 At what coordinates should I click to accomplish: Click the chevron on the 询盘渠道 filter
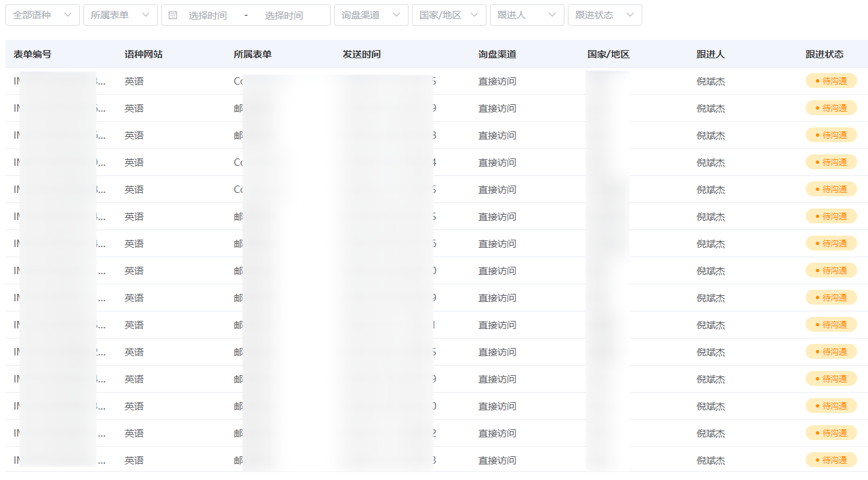click(397, 14)
